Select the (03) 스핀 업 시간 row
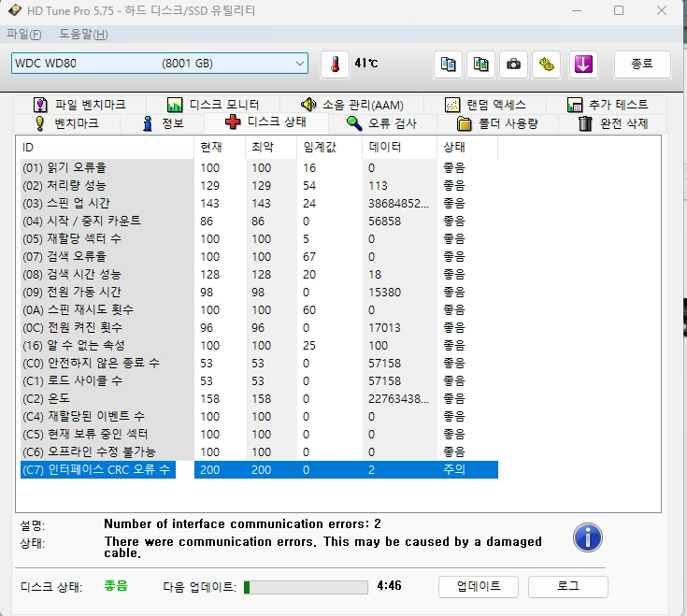Viewport: 687px width, 616px height. coord(259,203)
